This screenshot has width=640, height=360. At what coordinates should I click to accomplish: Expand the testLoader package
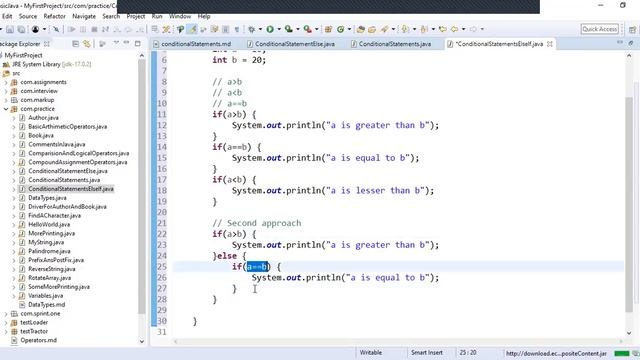pyautogui.click(x=6, y=322)
